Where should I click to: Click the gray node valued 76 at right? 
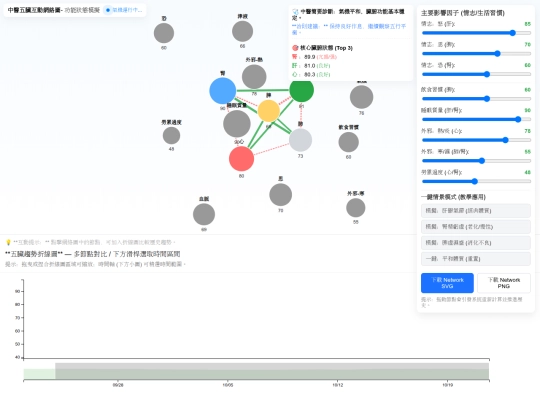[361, 97]
